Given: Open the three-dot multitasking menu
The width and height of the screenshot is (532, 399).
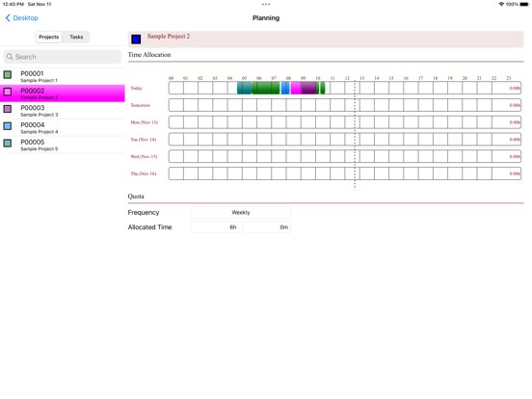Looking at the screenshot, I should coord(266,5).
